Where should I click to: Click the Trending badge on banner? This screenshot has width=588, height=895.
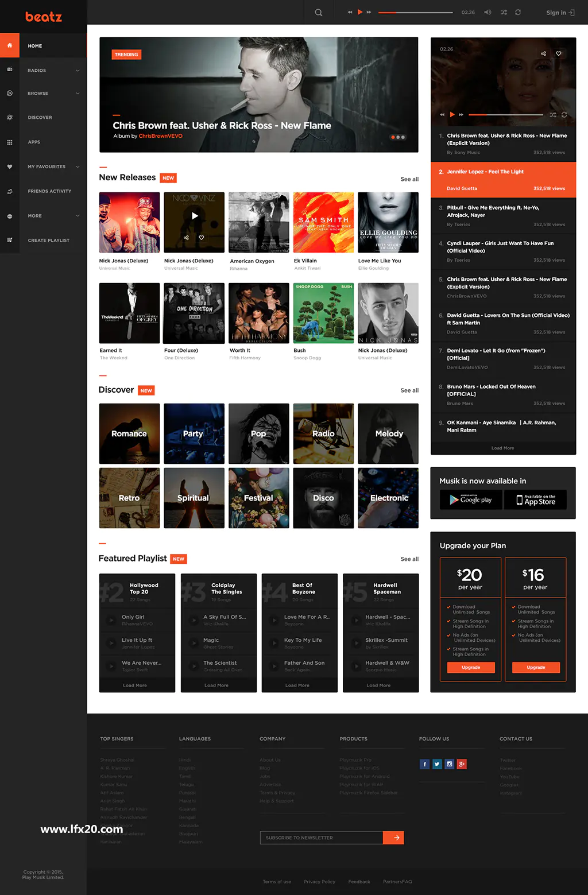point(126,55)
